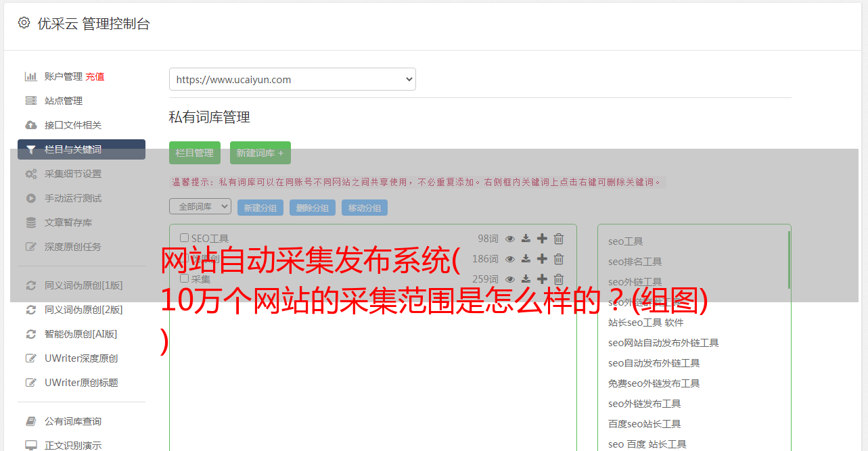868x451 pixels.
Task: Select the keyword "seo 百度 站长工具"
Action: 647,444
